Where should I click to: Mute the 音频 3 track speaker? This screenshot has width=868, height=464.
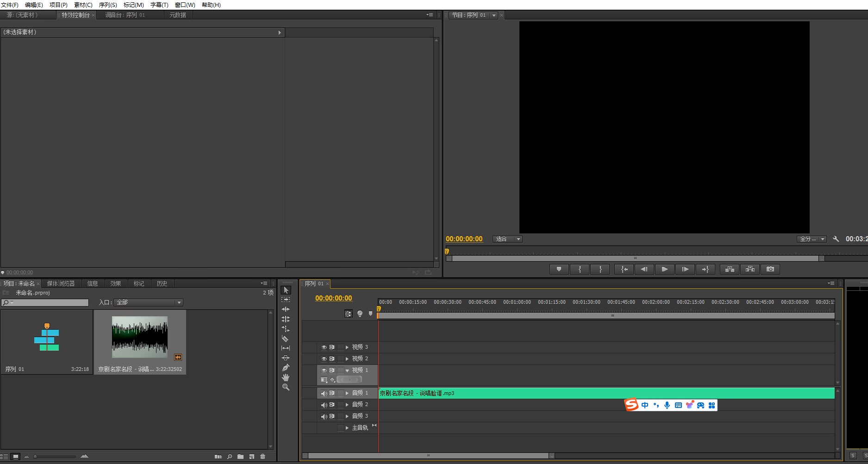(324, 416)
